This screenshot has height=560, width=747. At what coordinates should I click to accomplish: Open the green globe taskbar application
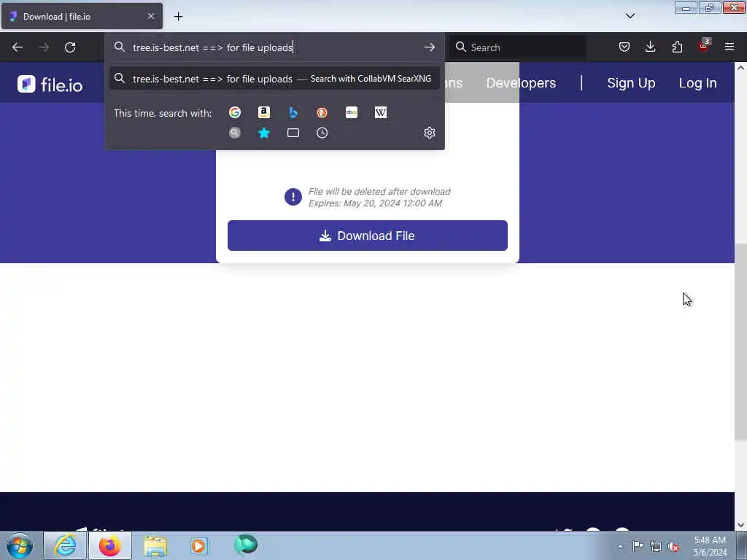tap(246, 545)
